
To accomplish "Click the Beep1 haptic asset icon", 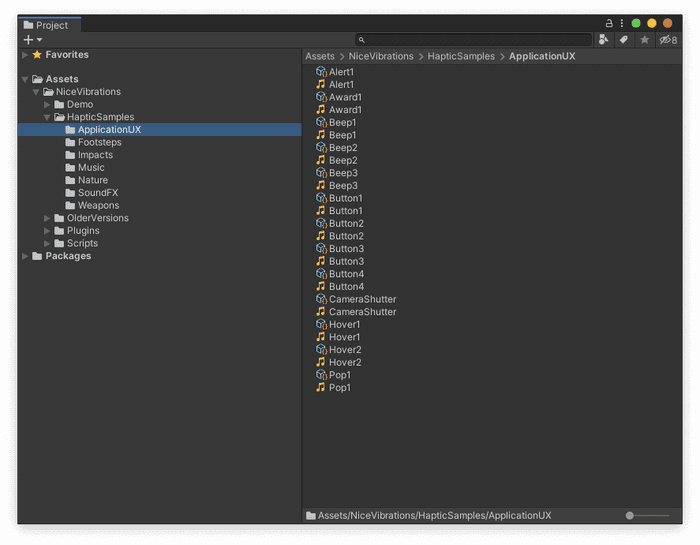I will pos(321,122).
